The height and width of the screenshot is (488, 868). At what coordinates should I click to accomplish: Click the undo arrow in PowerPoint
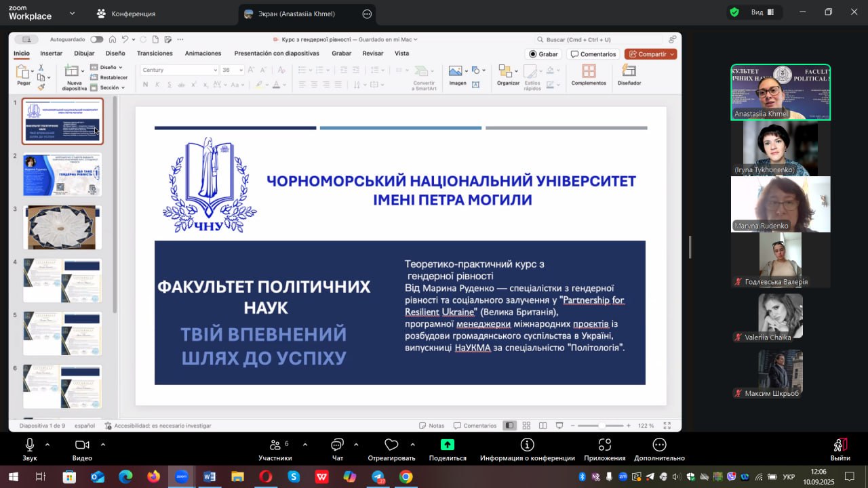click(x=125, y=39)
